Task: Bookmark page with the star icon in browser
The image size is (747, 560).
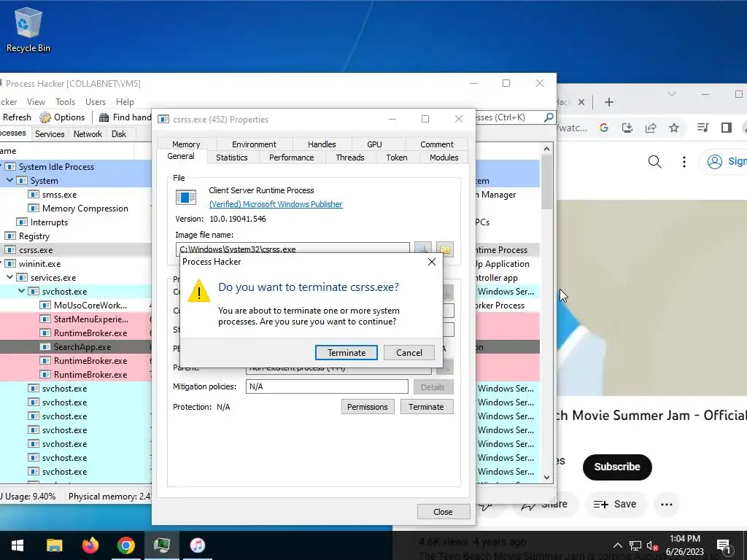Action: [673, 128]
